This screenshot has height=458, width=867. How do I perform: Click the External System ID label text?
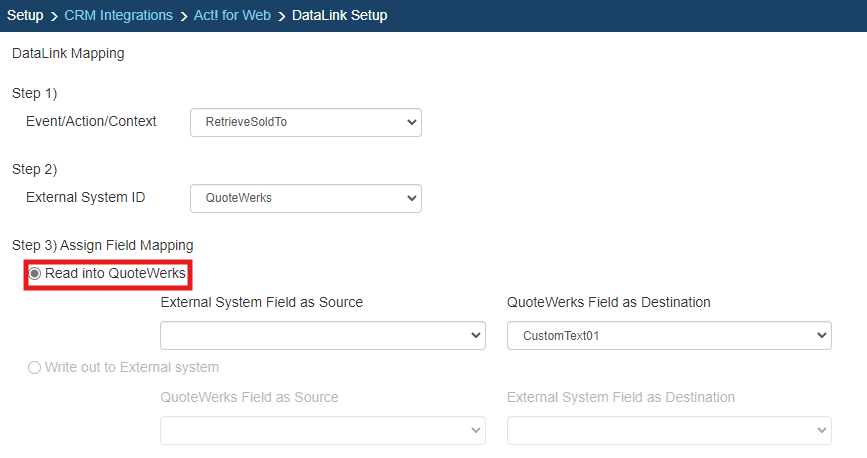tap(85, 197)
